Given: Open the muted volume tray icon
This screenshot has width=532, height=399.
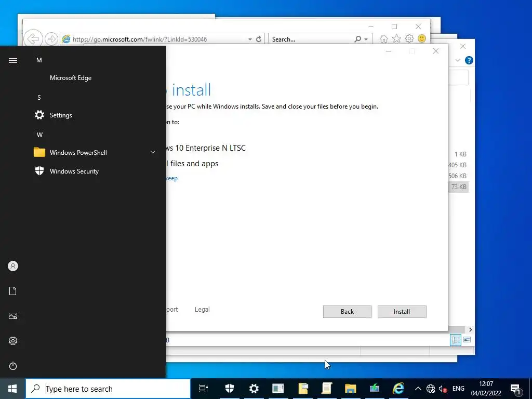Looking at the screenshot, I should pos(443,389).
